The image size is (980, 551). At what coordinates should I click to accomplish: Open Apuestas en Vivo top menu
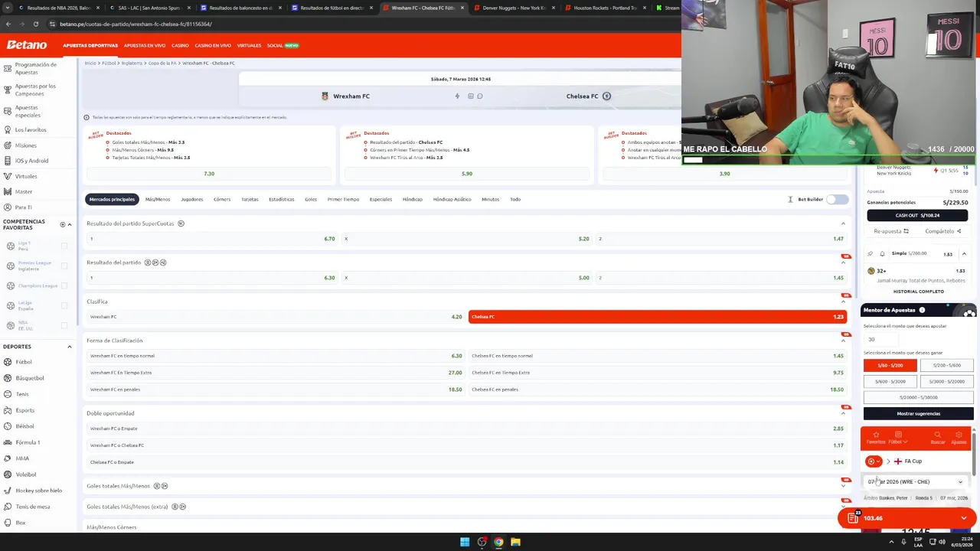click(x=145, y=45)
